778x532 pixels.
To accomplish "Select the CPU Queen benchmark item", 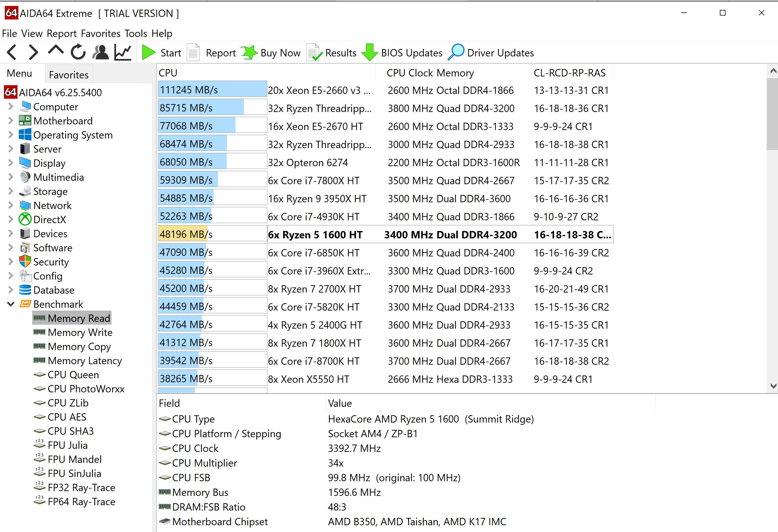I will (73, 375).
